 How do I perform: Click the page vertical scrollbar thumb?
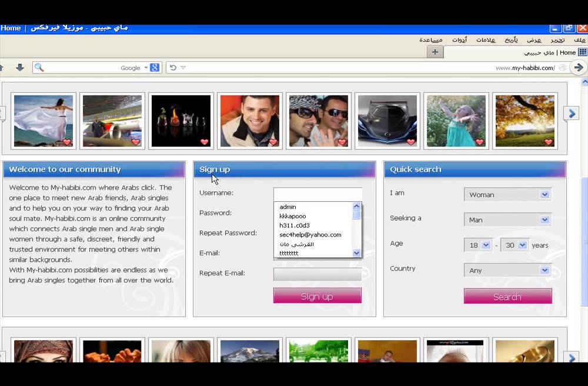pyautogui.click(x=584, y=242)
